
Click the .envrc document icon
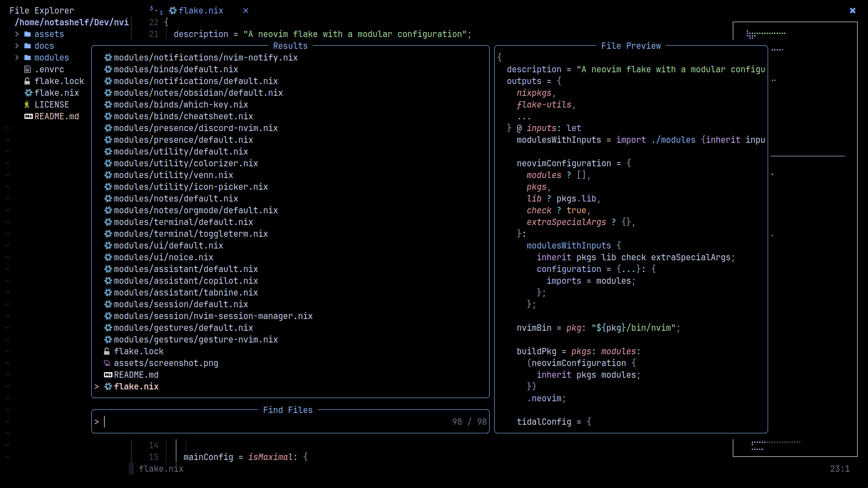click(x=28, y=70)
